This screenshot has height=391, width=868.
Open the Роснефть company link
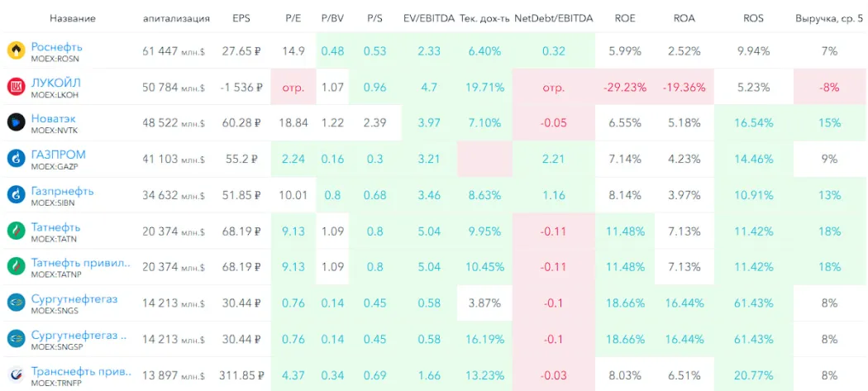[x=56, y=47]
